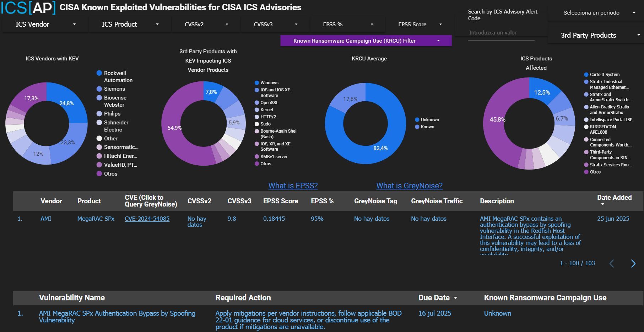Select the Sudo legend entry
Viewport: 644px width, 332px height.
pyautogui.click(x=263, y=124)
